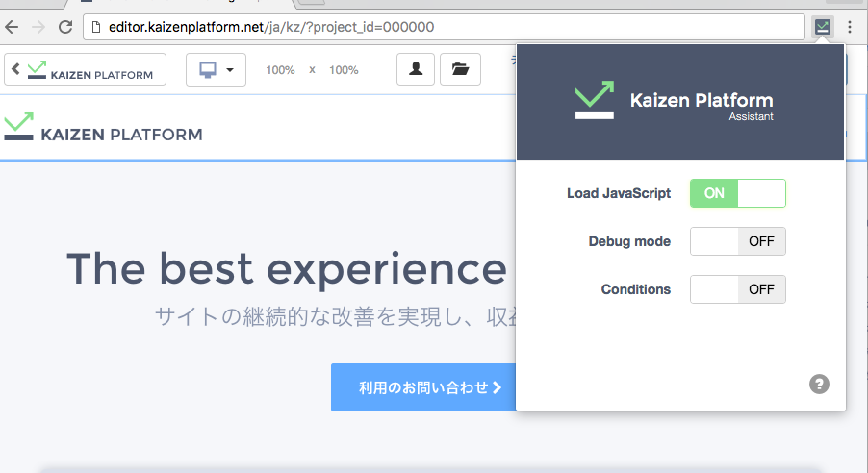Viewport: 868px width, 473px height.
Task: Go back with the browser back arrow
Action: point(12,27)
